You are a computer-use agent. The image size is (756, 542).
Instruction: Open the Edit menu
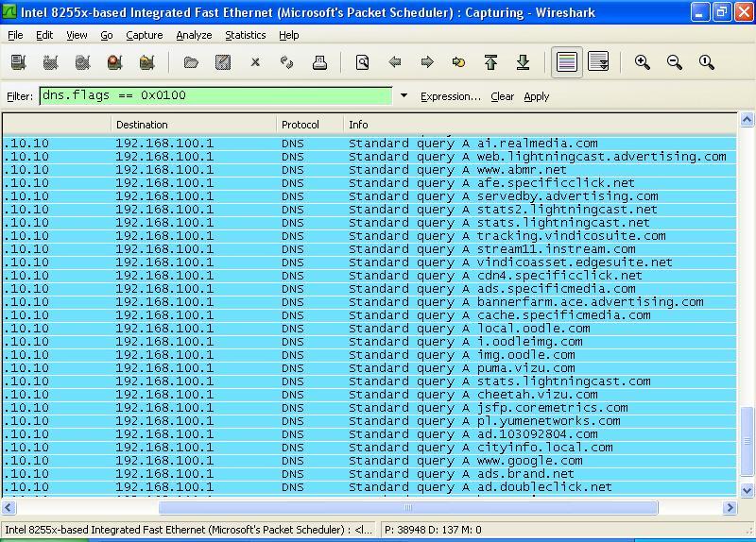44,35
